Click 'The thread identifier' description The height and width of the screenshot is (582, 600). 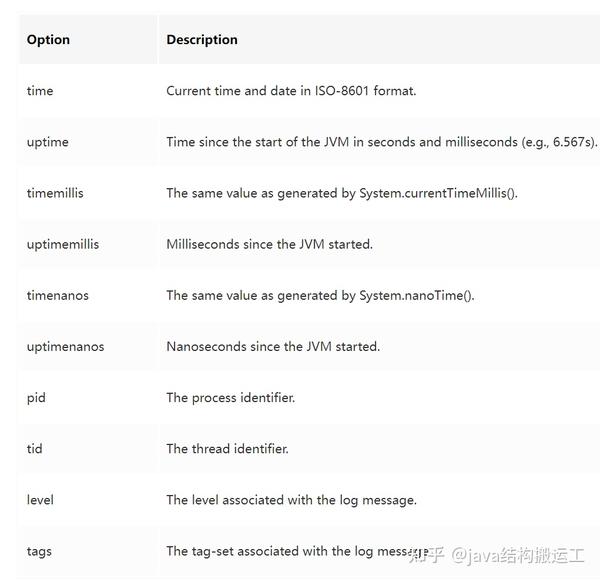point(227,449)
